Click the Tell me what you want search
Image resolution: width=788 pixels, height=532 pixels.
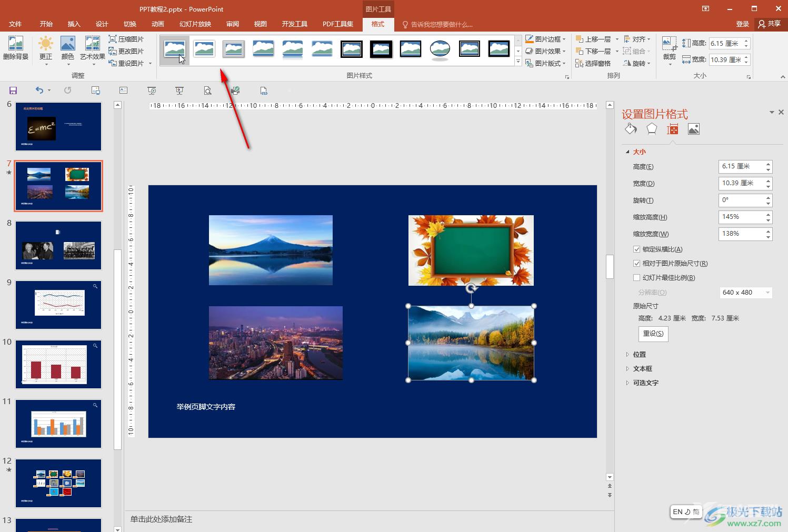pos(437,24)
